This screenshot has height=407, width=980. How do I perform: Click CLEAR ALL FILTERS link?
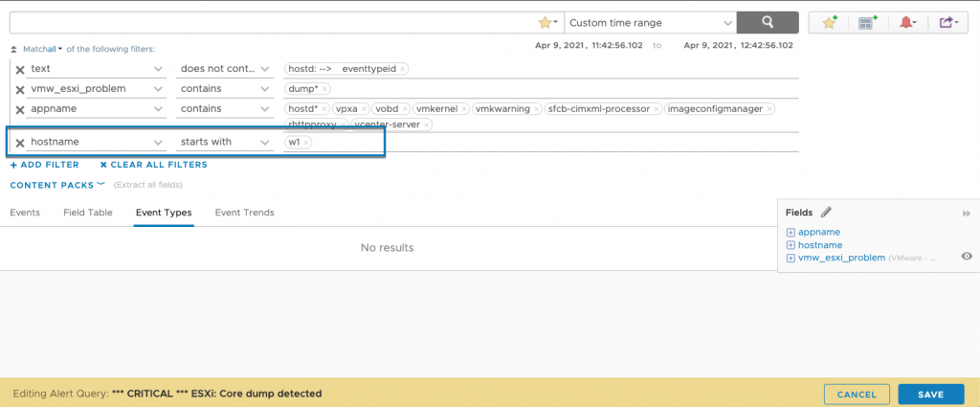(x=154, y=165)
